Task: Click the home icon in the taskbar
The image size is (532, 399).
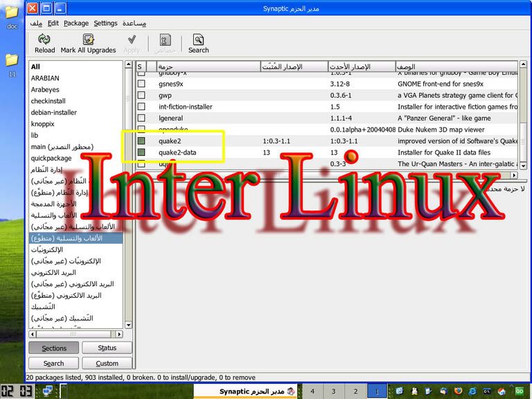Action: [502, 391]
